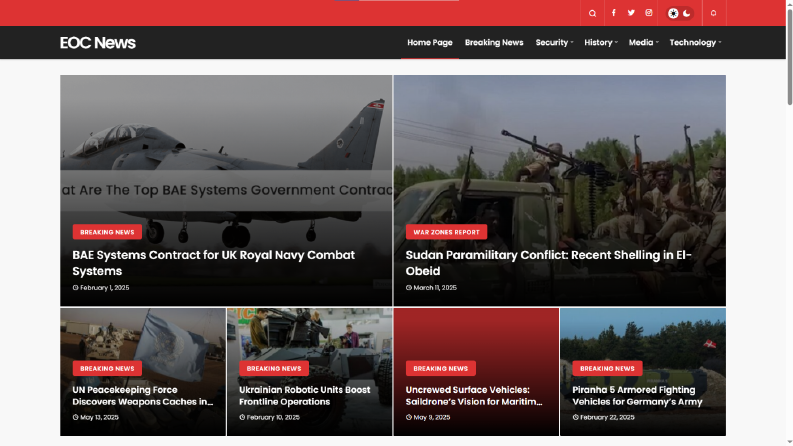Click Breaking News tag on Ukrainian Robotic card

tap(274, 368)
